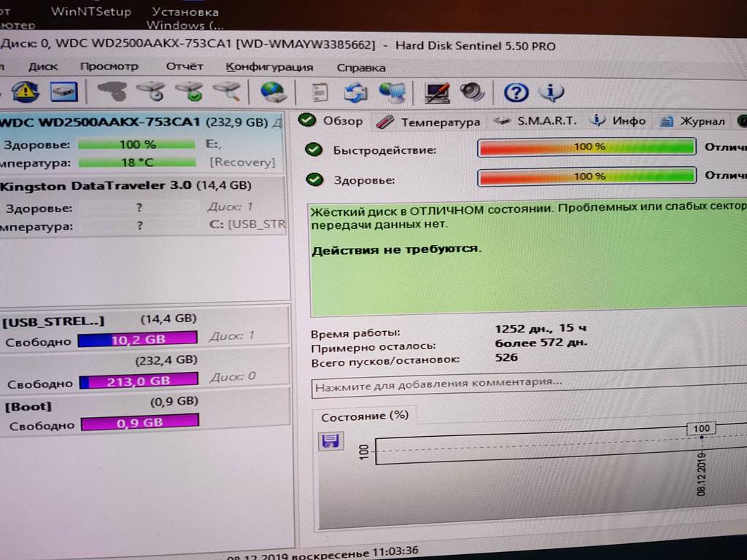Viewport: 747px width, 560px height.
Task: Open the Просмотр menu
Action: point(109,66)
